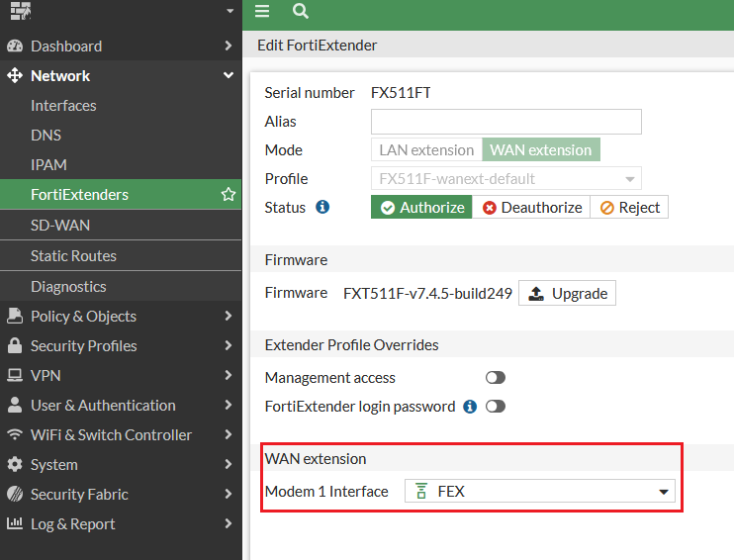Enable the Management access toggle
Image resolution: width=734 pixels, height=560 pixels.
click(x=495, y=378)
